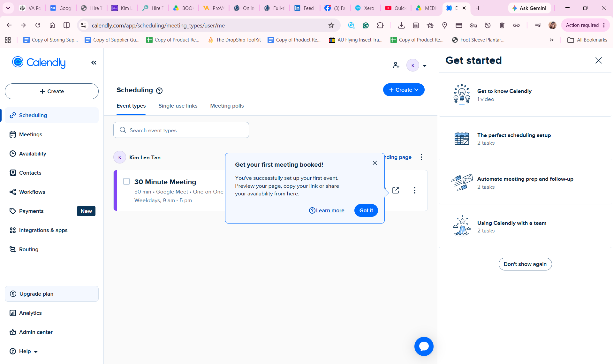This screenshot has width=613, height=364.
Task: Click the Learn more link
Action: point(327,210)
